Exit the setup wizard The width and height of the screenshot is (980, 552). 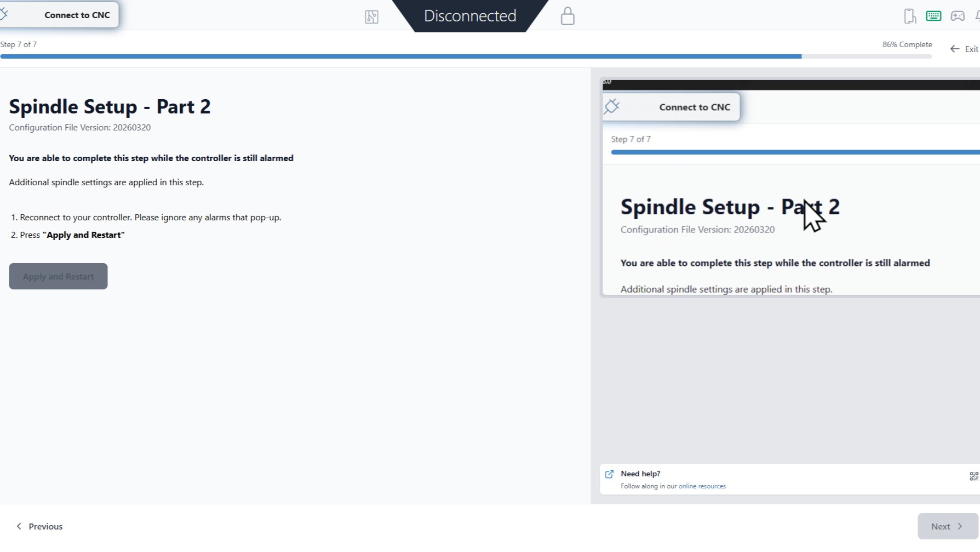coord(965,49)
